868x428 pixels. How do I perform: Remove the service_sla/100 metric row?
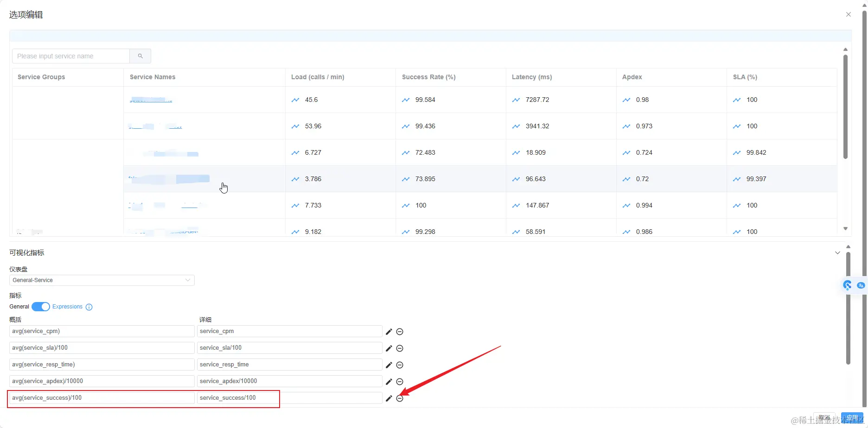pos(400,348)
